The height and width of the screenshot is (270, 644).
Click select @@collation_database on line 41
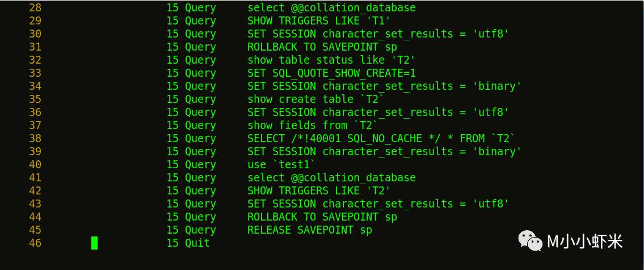point(331,177)
